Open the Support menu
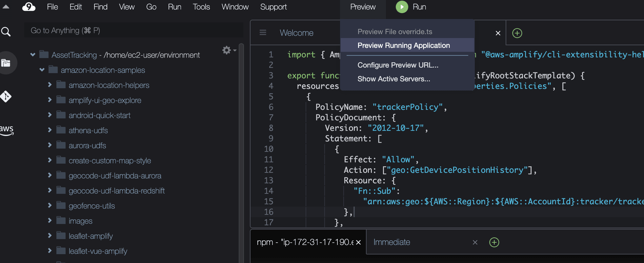 click(273, 7)
